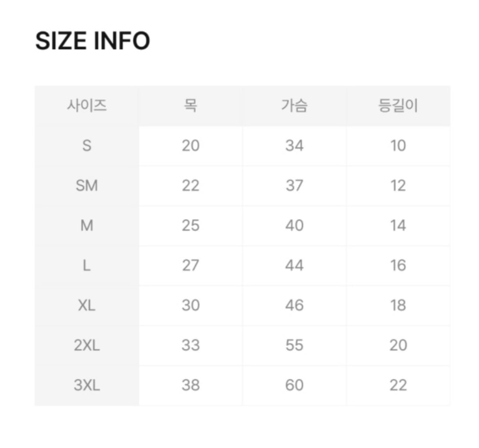Click the 목 column header
Viewport: 479px width, 448px height.
(190, 106)
